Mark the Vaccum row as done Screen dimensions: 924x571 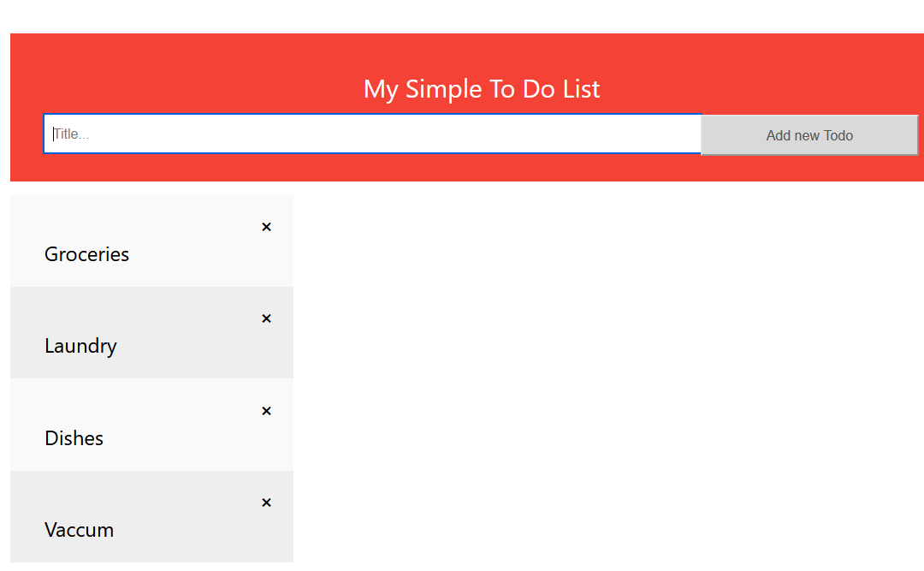point(171,530)
